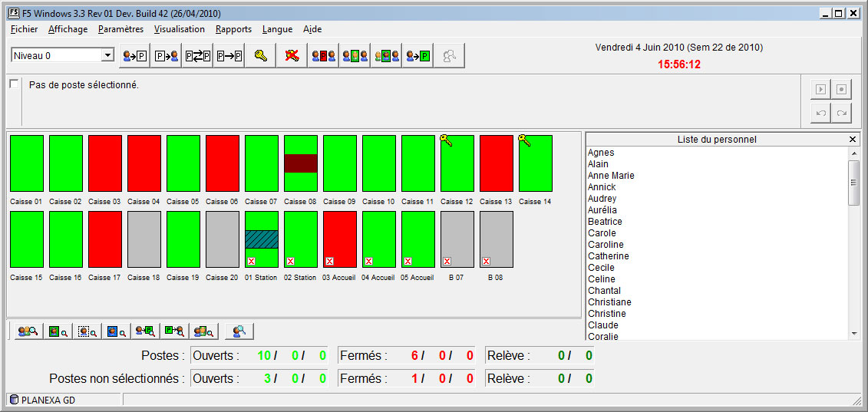Viewport: 868px width, 412px height.
Task: Click the person arrow green P toolbar icon
Action: [417, 56]
